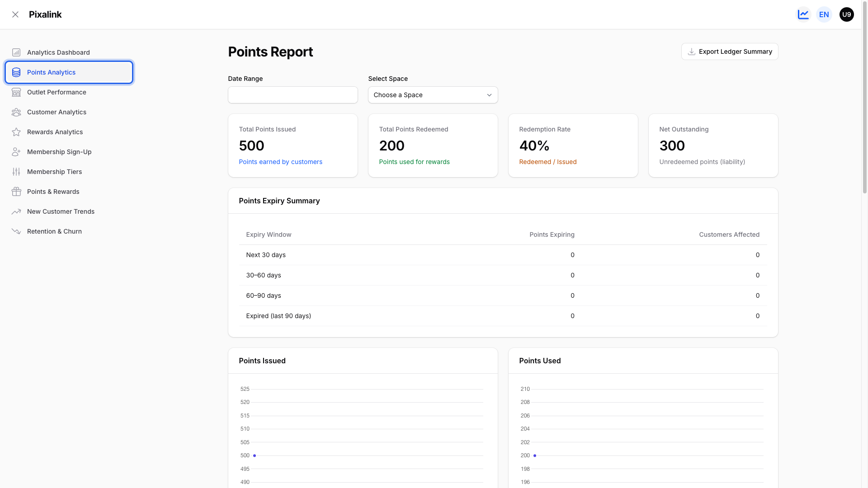The image size is (868, 488).
Task: Click the Membership Sign-Up user-plus icon
Action: point(16,152)
